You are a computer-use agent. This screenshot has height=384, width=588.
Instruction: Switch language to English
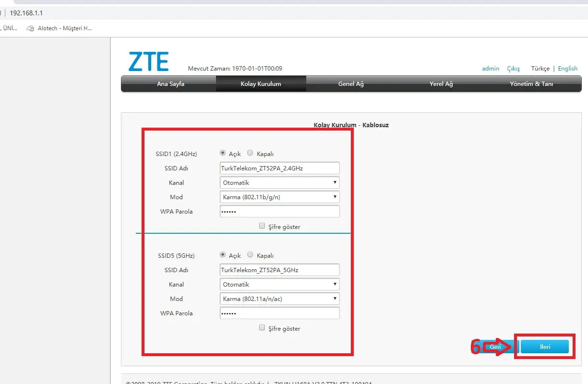pyautogui.click(x=568, y=69)
